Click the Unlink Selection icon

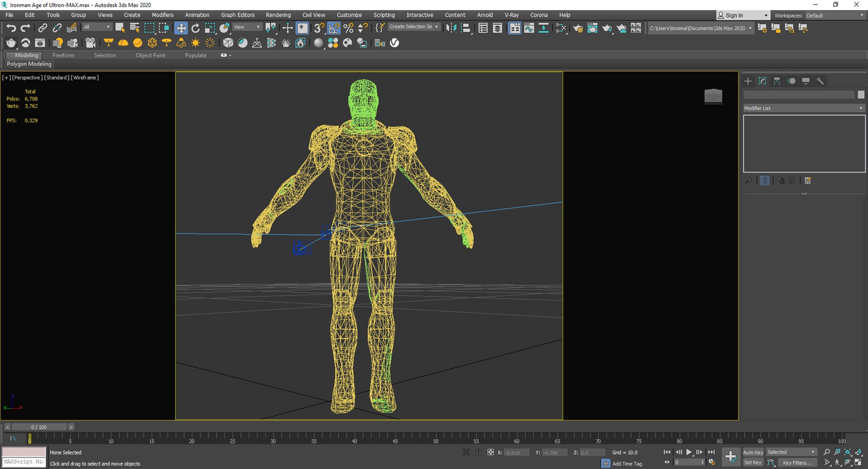tap(57, 28)
